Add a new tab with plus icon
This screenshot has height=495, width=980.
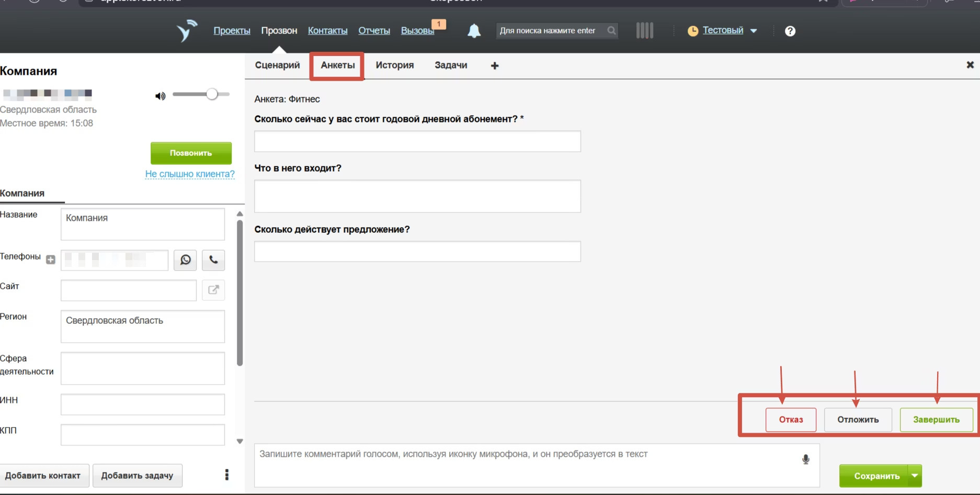point(495,65)
